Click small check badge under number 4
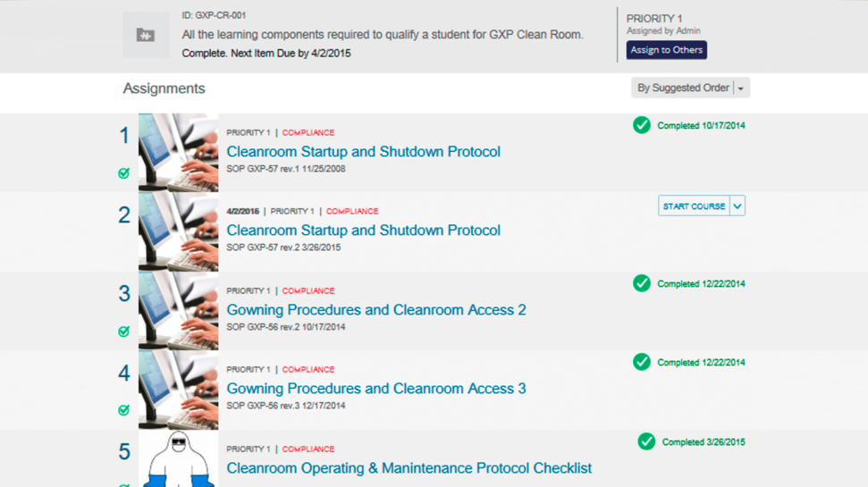Viewport: 868px width, 487px height. pyautogui.click(x=124, y=410)
